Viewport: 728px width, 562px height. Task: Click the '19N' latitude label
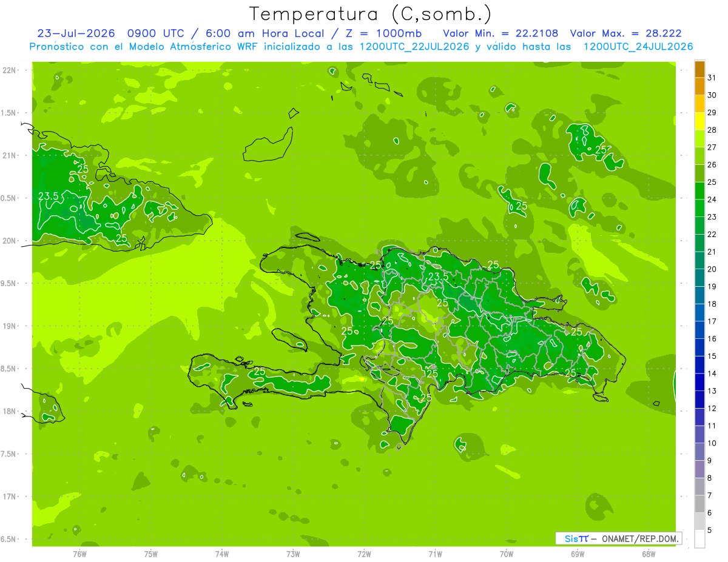10,326
